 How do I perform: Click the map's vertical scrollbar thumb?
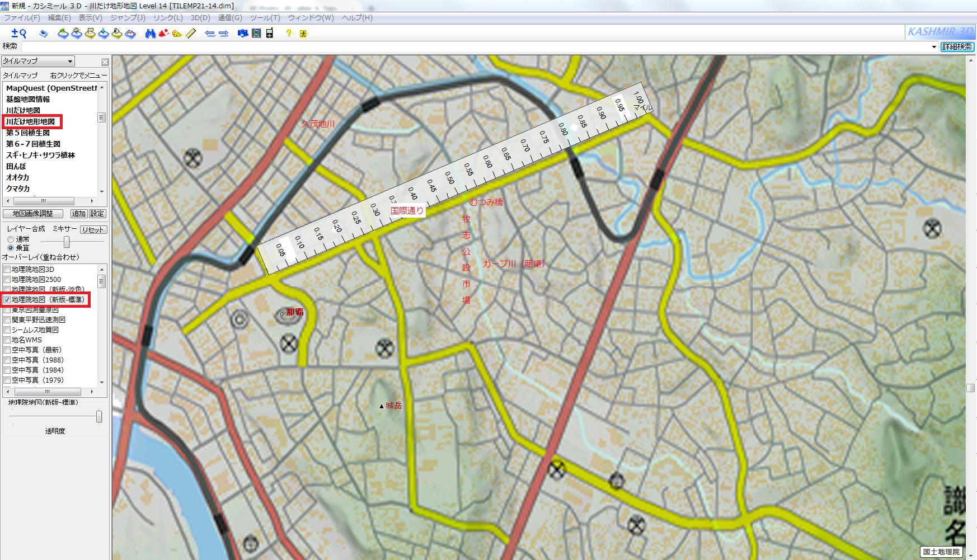click(971, 388)
